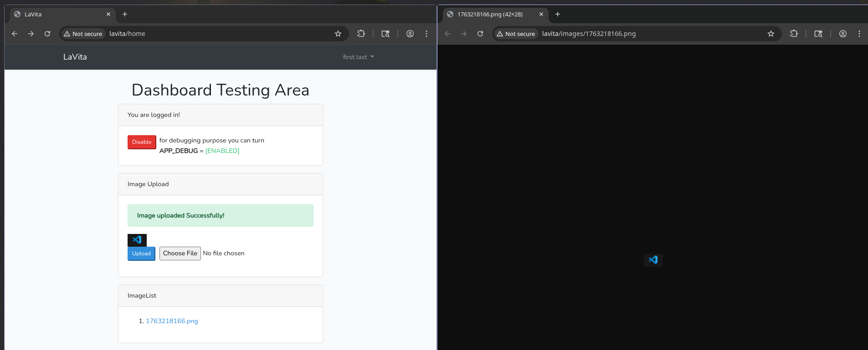The width and height of the screenshot is (868, 350).
Task: Open extensions puzzle icon in the left browser
Action: (x=361, y=34)
